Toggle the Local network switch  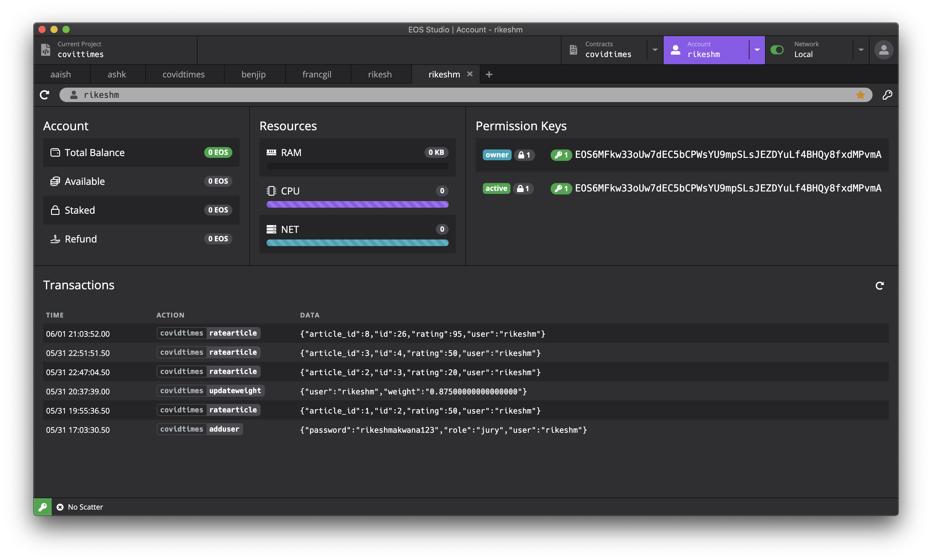(x=777, y=50)
